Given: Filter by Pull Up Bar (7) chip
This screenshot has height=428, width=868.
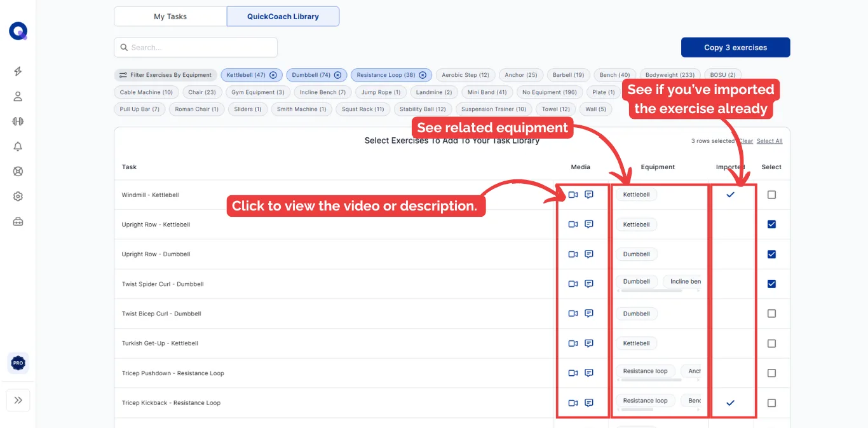Looking at the screenshot, I should tap(140, 109).
